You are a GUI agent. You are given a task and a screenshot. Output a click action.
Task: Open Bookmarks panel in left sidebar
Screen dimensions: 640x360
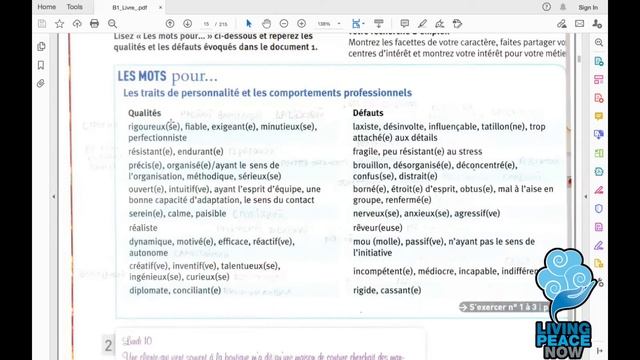(41, 65)
